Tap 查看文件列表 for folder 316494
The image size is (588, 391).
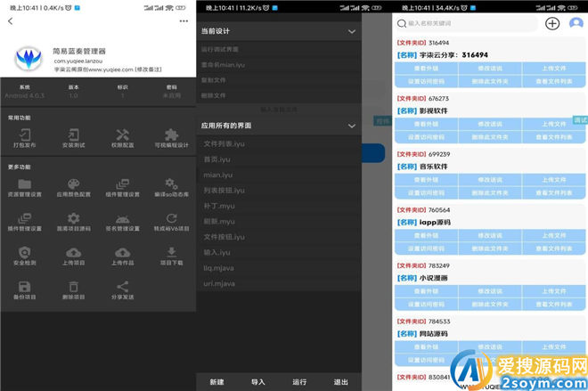554,81
